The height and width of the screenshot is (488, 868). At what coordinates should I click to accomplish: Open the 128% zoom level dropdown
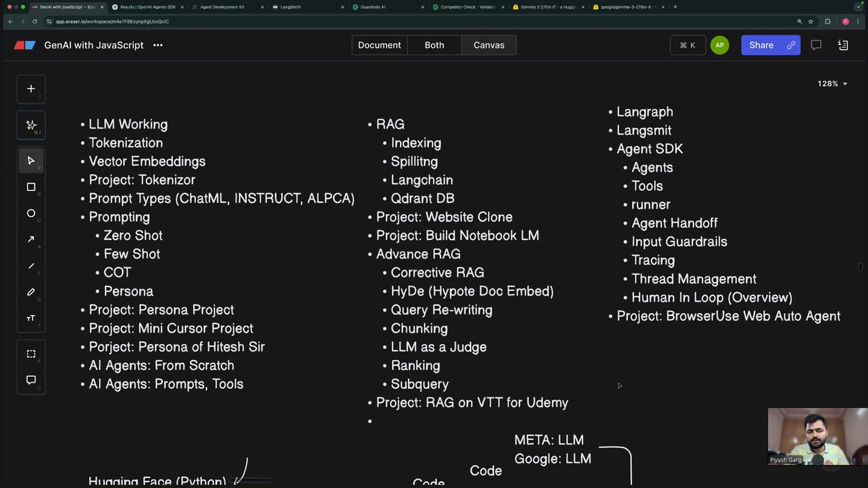pos(833,84)
